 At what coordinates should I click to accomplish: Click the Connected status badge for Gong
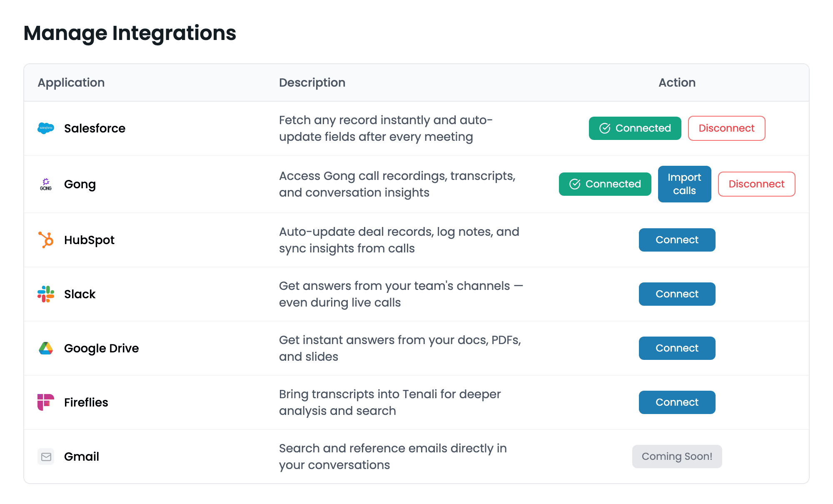pyautogui.click(x=605, y=184)
